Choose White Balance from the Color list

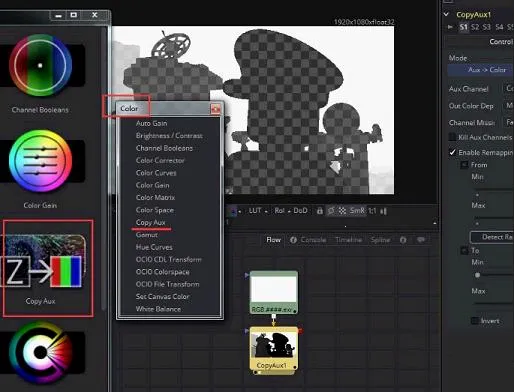158,309
